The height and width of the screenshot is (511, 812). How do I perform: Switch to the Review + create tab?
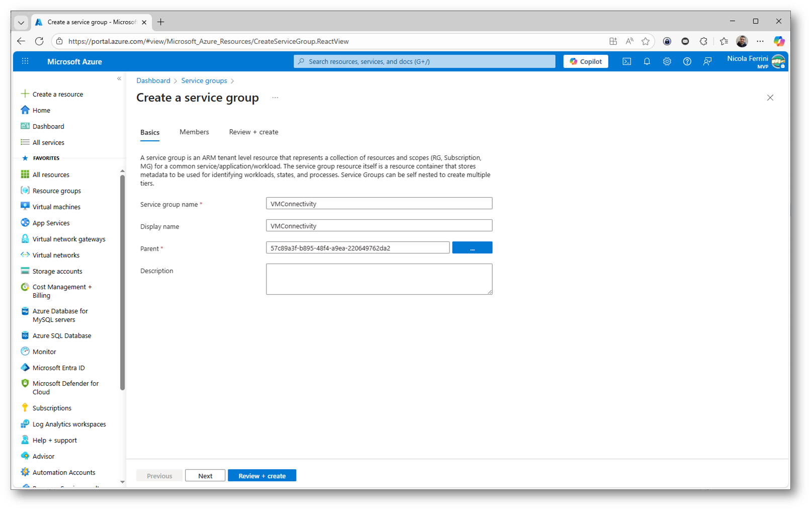click(253, 132)
